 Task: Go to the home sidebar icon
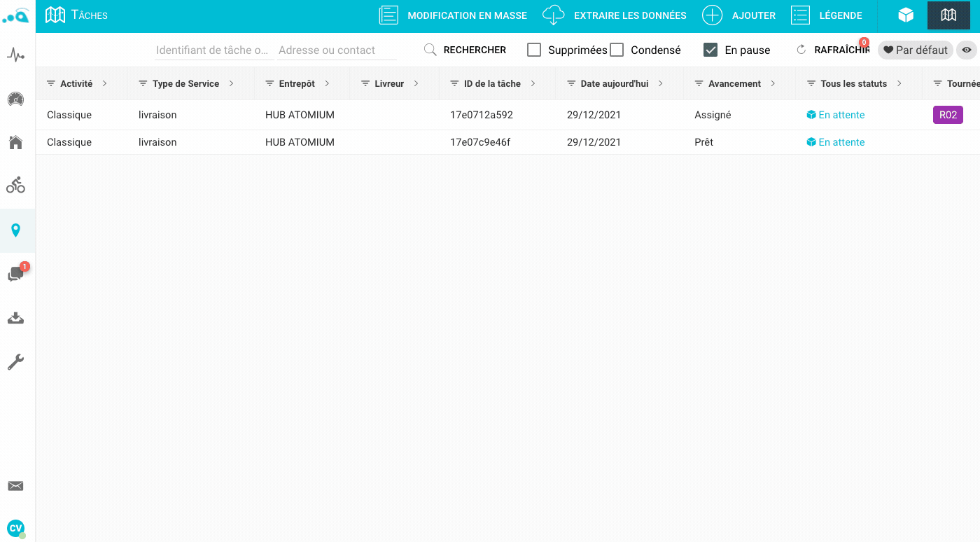[15, 142]
